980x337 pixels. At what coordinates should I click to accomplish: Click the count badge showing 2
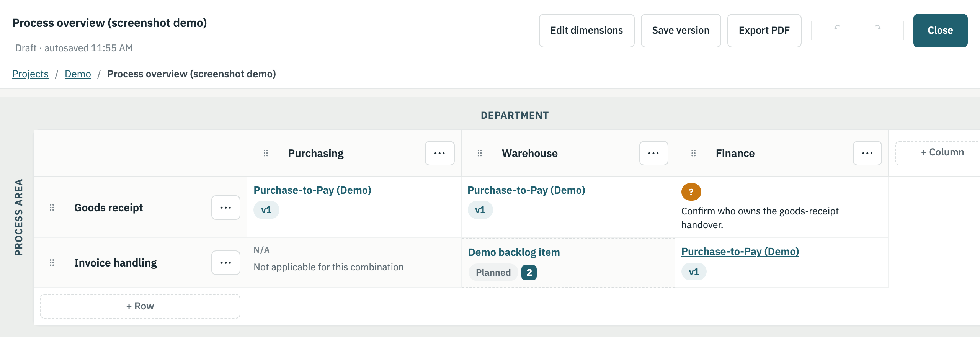[x=529, y=272]
